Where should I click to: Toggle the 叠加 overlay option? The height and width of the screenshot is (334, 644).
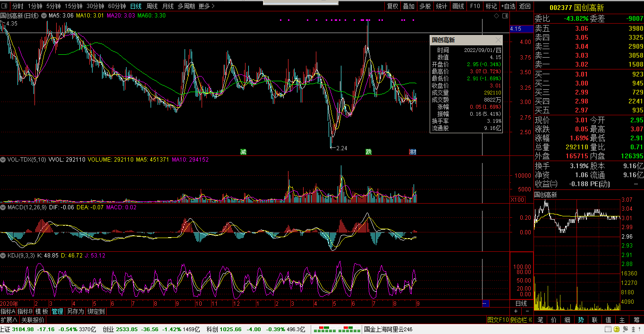[x=408, y=6]
